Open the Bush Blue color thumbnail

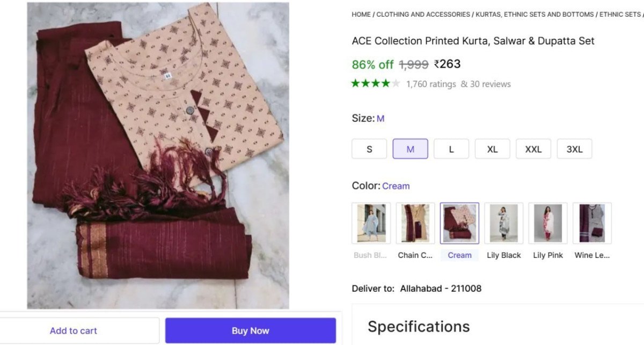click(371, 222)
